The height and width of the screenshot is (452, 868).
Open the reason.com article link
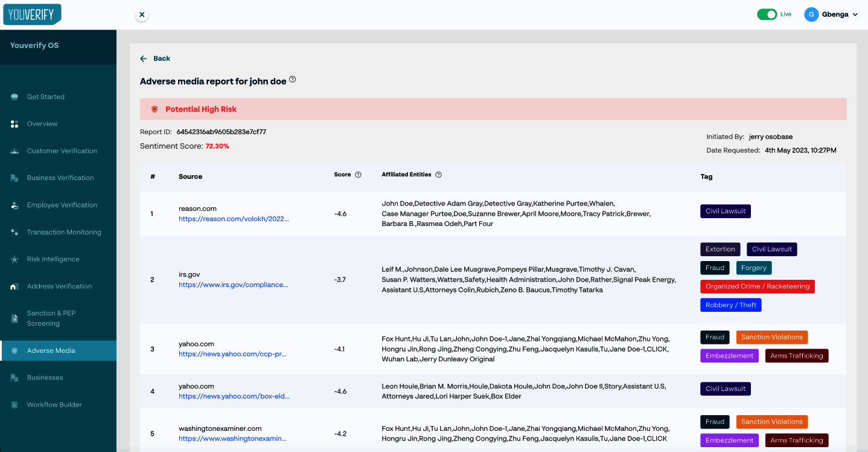(234, 219)
